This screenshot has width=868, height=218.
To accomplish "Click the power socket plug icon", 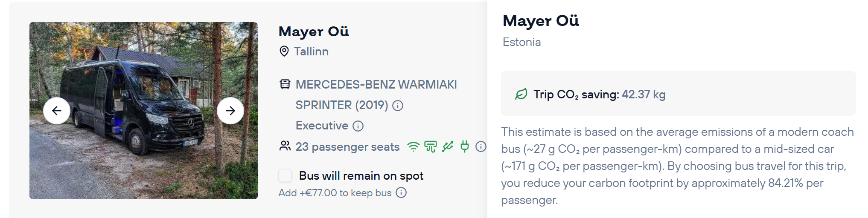I will tap(464, 147).
